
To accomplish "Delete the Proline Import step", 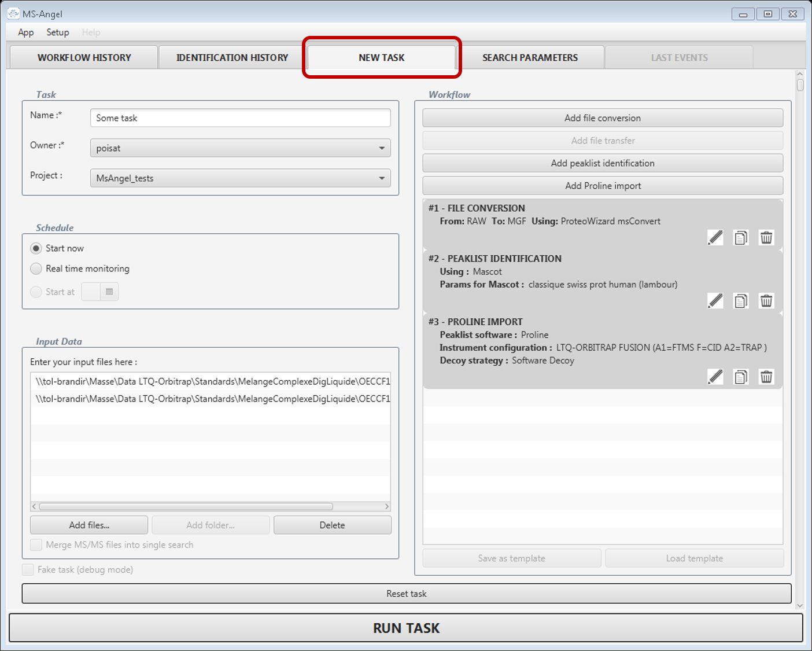I will coord(766,377).
